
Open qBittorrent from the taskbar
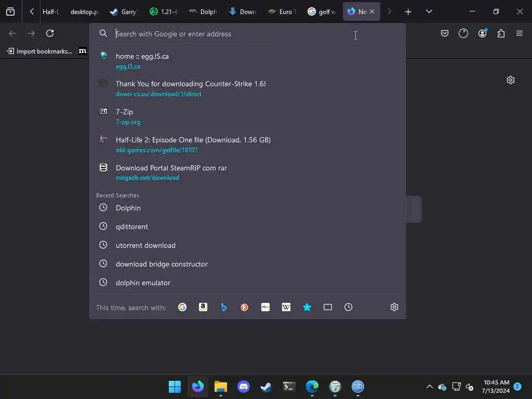[x=357, y=387]
